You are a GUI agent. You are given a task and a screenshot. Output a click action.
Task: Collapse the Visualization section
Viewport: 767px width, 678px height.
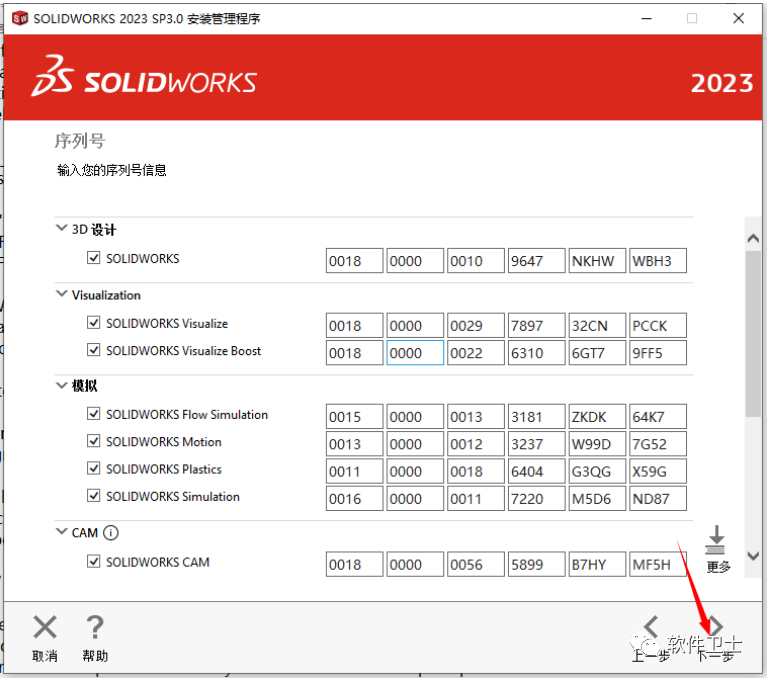tap(62, 294)
